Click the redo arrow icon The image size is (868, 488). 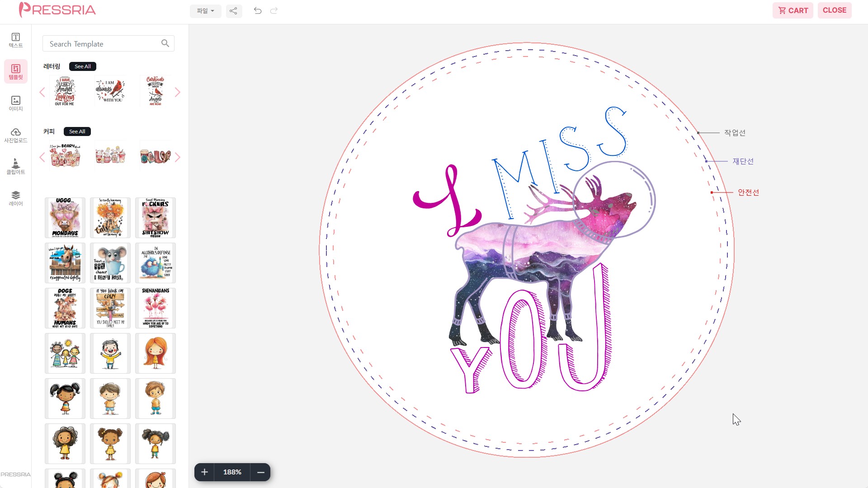coord(274,11)
